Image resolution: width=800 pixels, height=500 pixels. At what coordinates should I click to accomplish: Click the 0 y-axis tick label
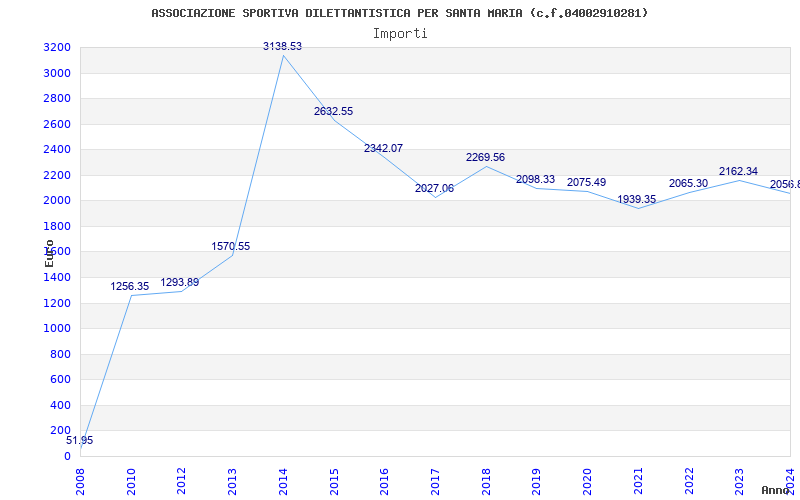(67, 456)
